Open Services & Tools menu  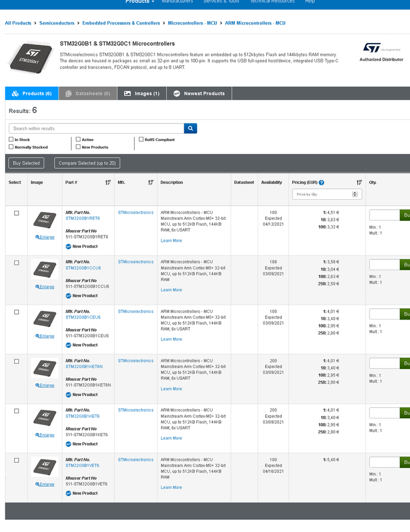tap(221, 2)
